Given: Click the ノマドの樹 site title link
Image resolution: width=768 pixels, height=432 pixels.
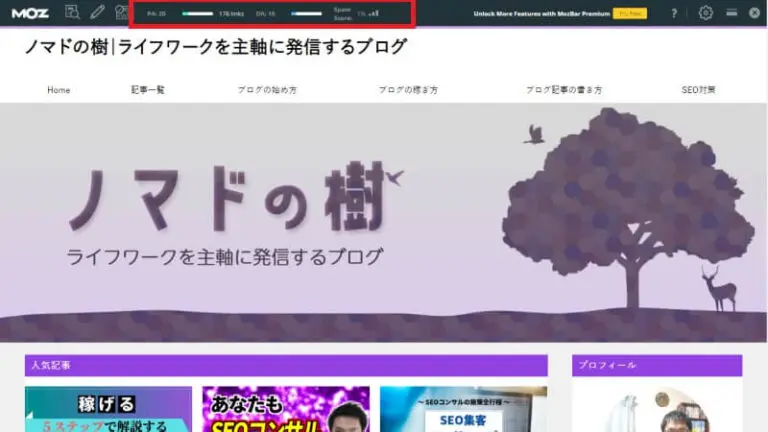Looking at the screenshot, I should [216, 47].
